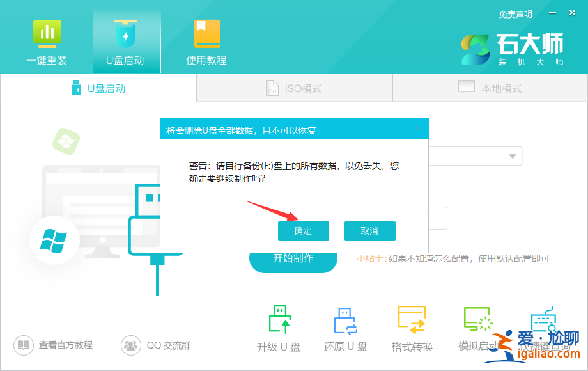
Task: Click the 查看官方教程 document icon
Action: click(23, 344)
